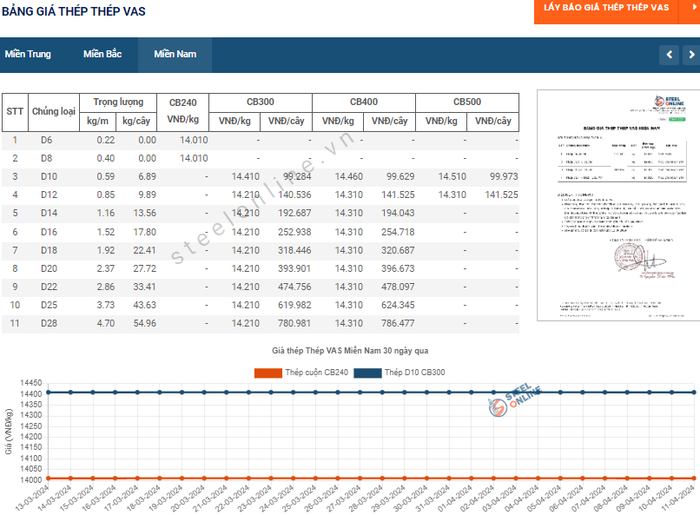This screenshot has width=700, height=515.
Task: Select the D10 row in the table
Action: 46,177
